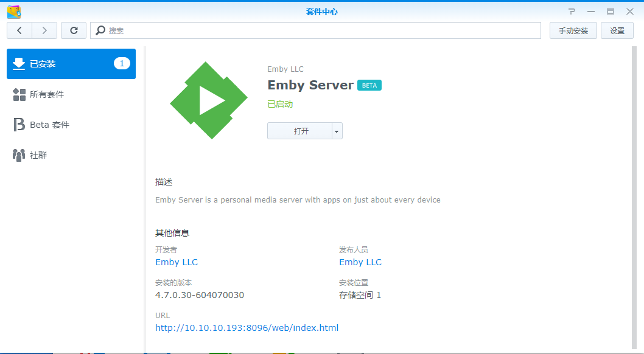Viewport: 644px width, 354px height.
Task: Select 社群 community in sidebar
Action: click(x=71, y=155)
